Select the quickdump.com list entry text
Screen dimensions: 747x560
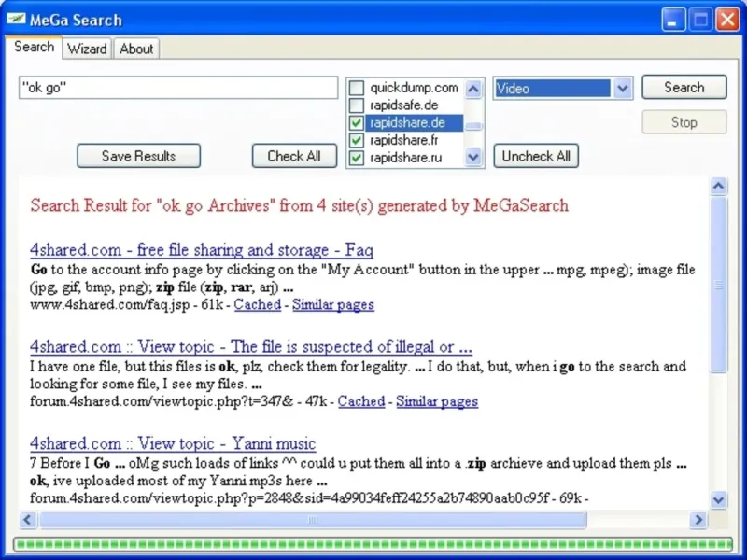coord(414,88)
